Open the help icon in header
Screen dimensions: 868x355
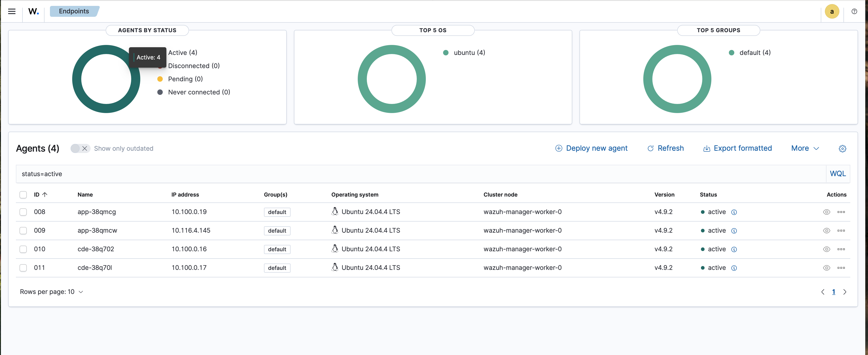click(x=854, y=11)
